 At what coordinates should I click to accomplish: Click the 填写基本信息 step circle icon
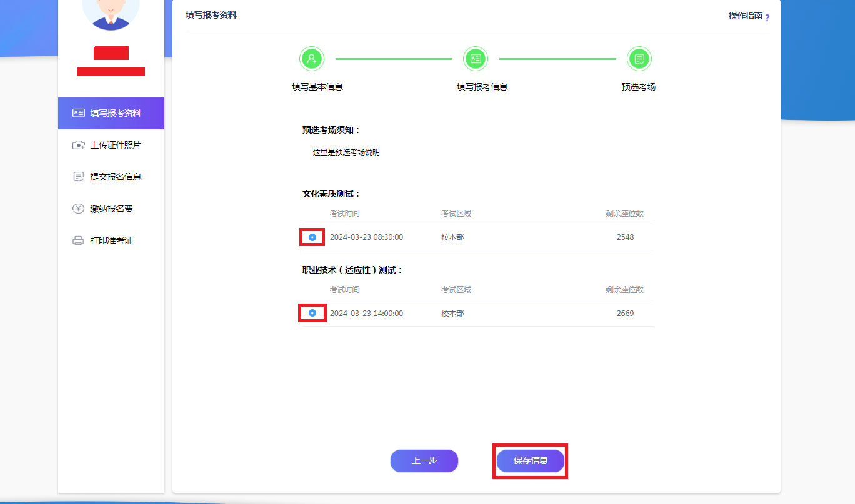pyautogui.click(x=312, y=59)
